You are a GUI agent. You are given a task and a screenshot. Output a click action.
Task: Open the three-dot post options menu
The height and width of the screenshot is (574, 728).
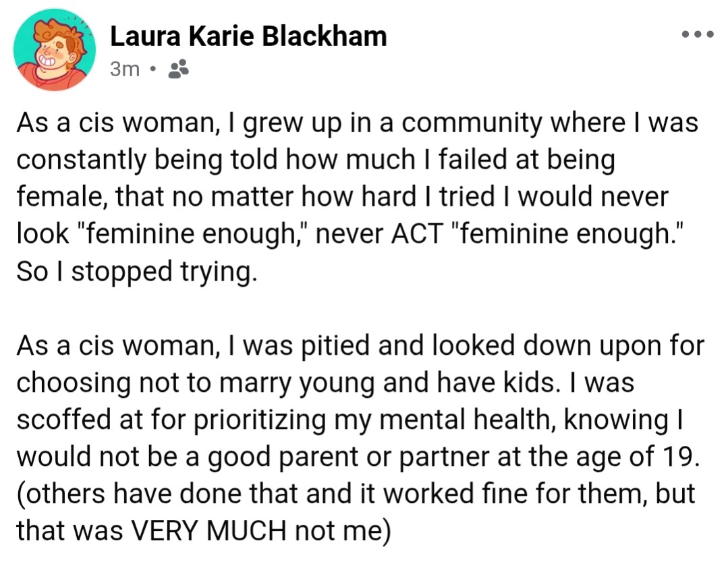tap(698, 34)
